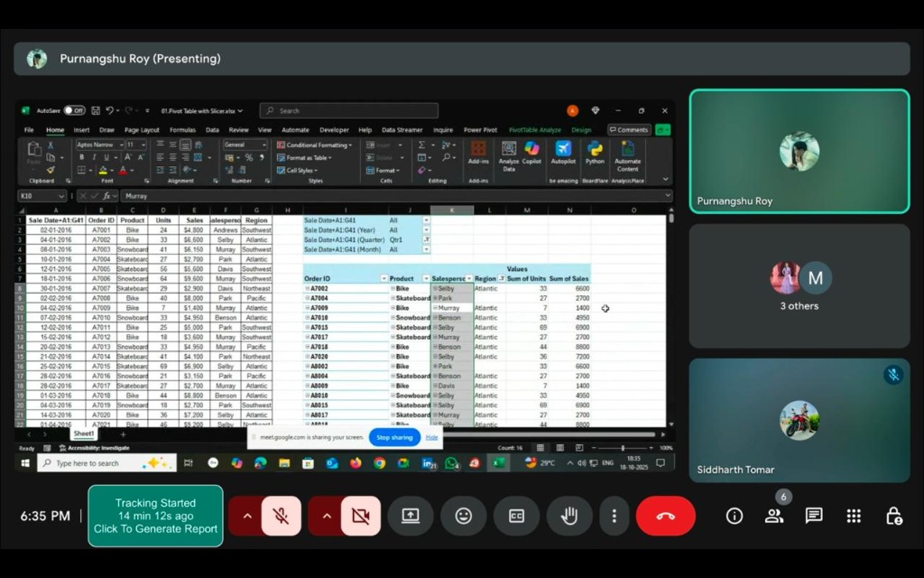Open meeting details info icon
Screen dimensions: 924x578
click(735, 516)
